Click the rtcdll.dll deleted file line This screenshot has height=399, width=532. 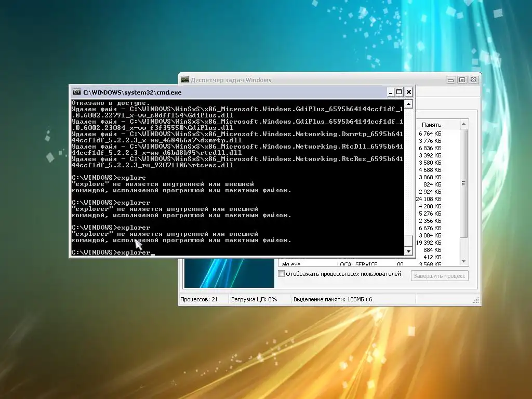pyautogui.click(x=237, y=150)
